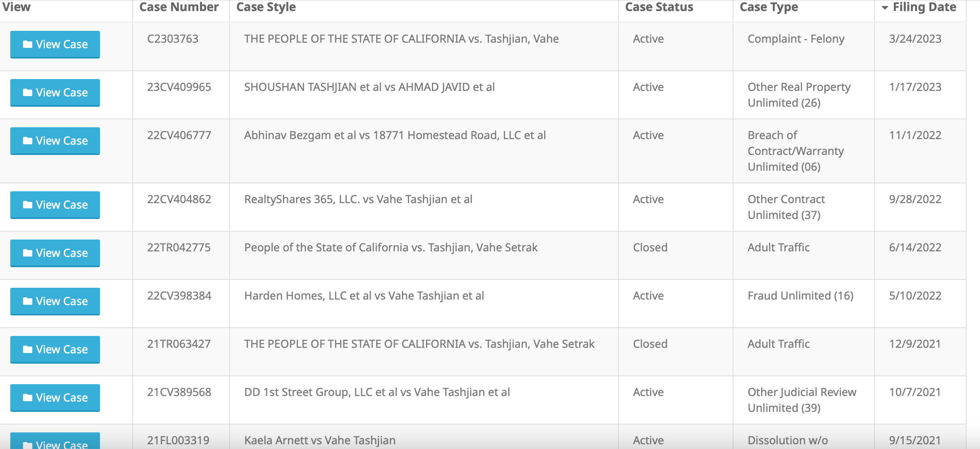The image size is (980, 449).
Task: Open View Case for case 23CV409965
Action: 55,92
